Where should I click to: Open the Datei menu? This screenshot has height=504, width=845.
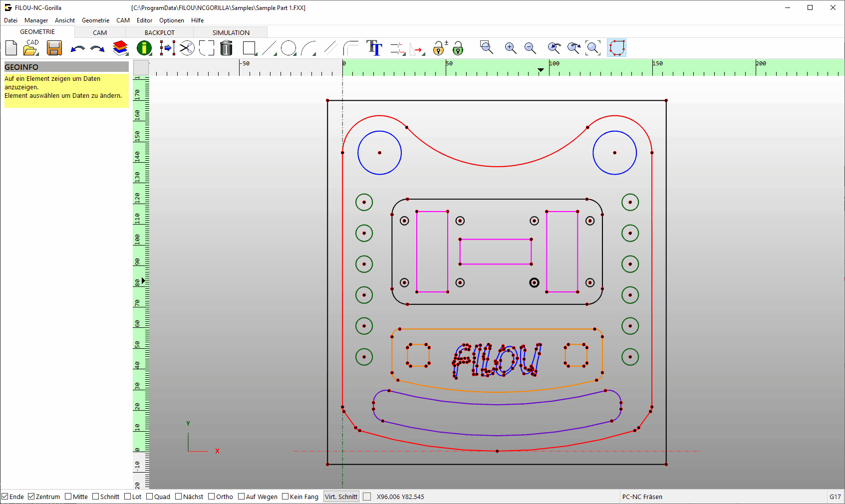pos(10,20)
